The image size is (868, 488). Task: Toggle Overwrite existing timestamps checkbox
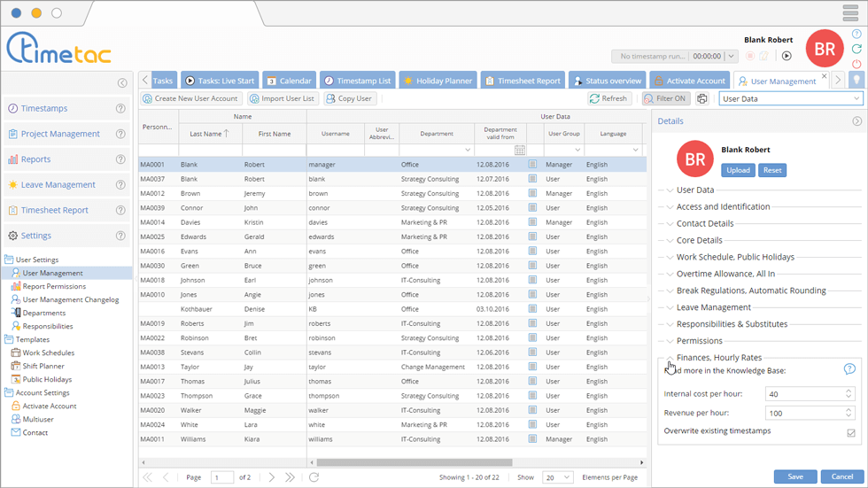tap(850, 432)
